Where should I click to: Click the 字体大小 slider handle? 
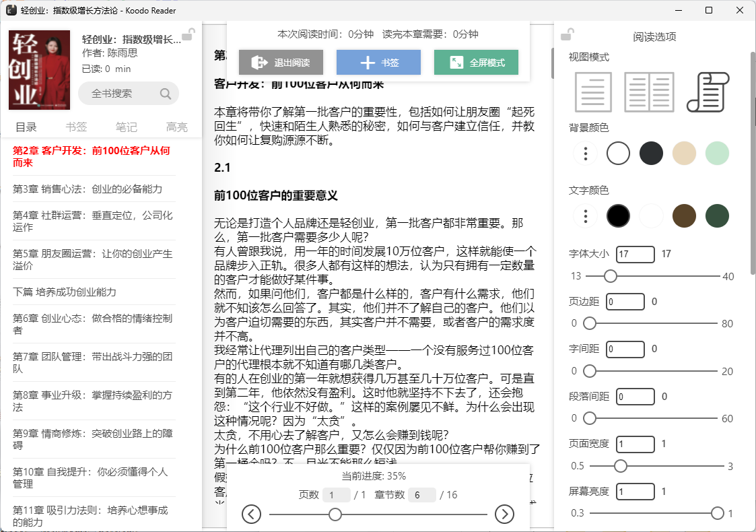pyautogui.click(x=611, y=276)
